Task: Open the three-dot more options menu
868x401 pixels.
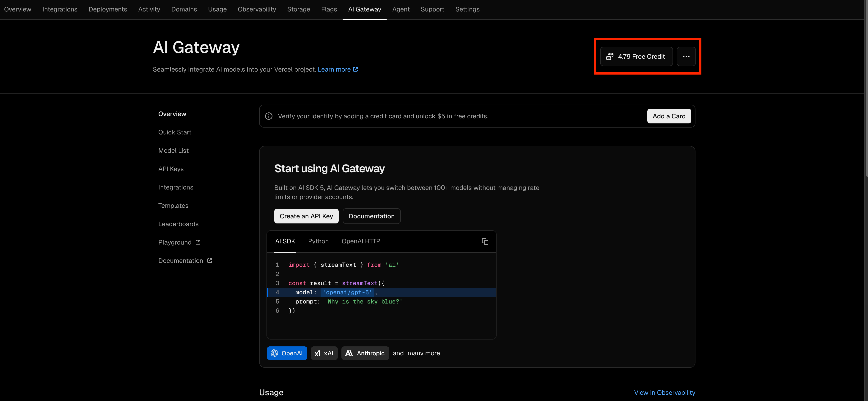Action: [x=686, y=56]
